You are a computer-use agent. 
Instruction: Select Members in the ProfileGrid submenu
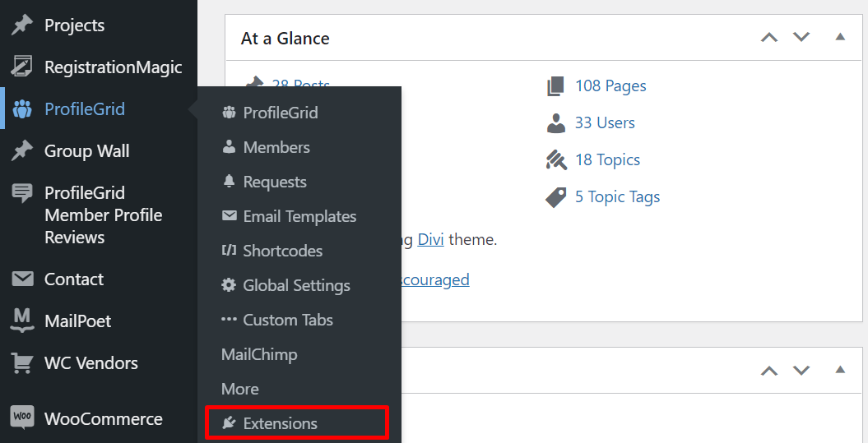(x=276, y=147)
